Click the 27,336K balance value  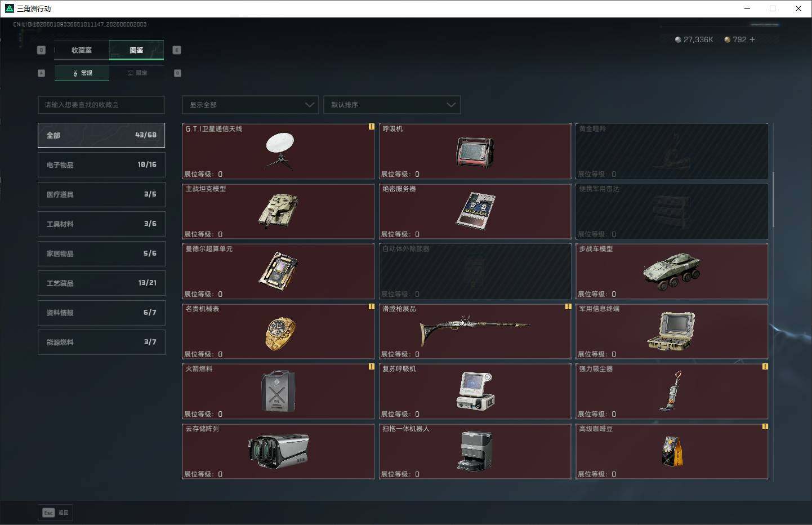coord(698,39)
